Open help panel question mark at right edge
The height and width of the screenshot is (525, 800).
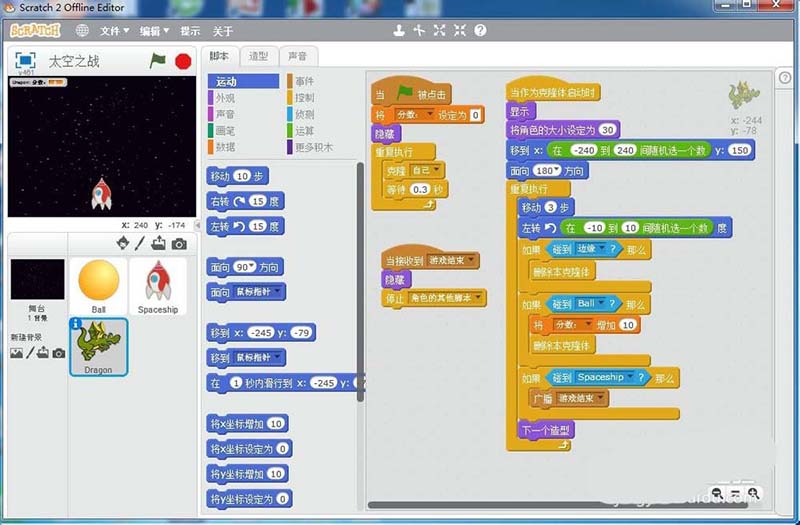coord(785,78)
